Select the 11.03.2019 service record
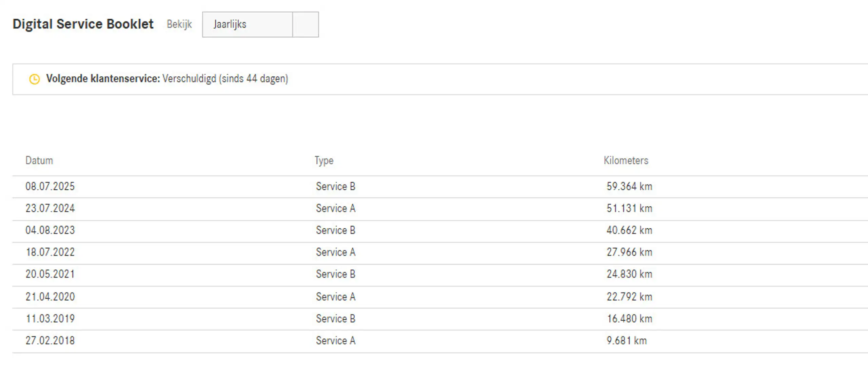The image size is (868, 379). coord(440,319)
